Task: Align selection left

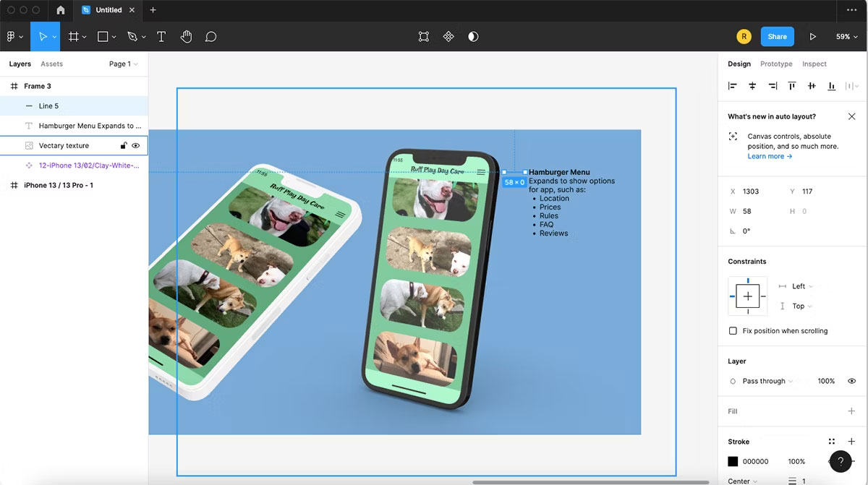Action: point(733,86)
